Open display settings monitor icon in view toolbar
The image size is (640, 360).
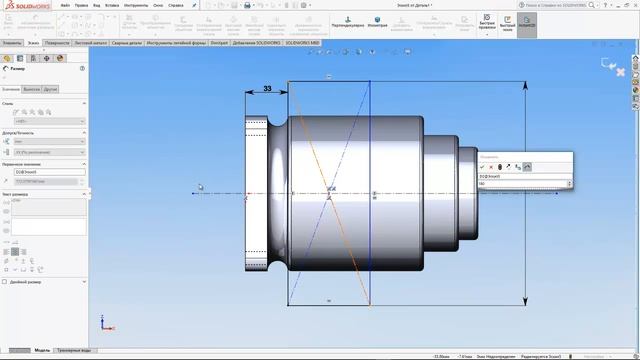(x=407, y=52)
